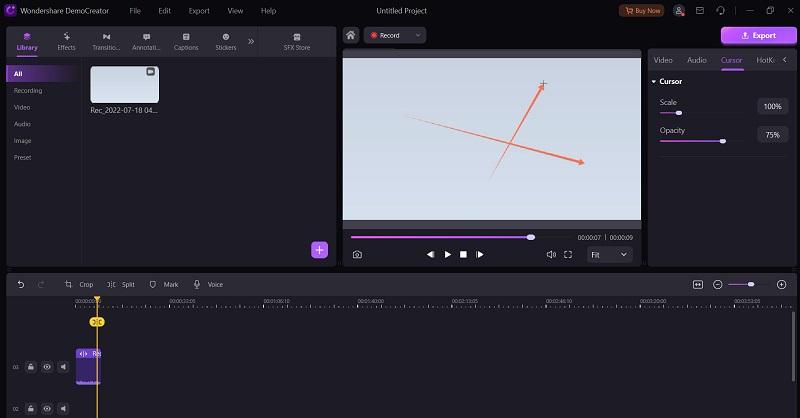Hide track 02 with eye icon
The width and height of the screenshot is (800, 418).
[x=47, y=408]
